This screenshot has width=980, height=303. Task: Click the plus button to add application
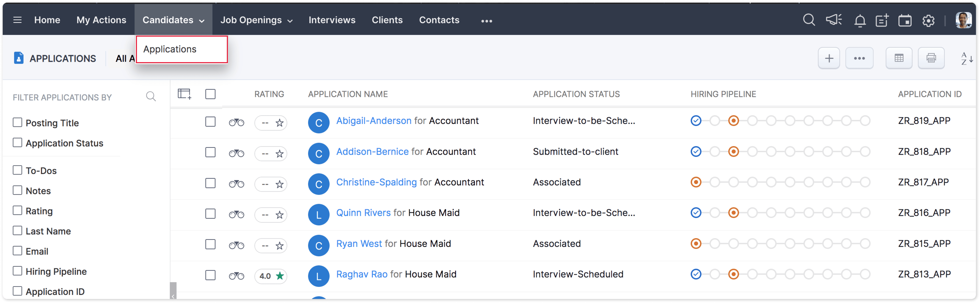(x=828, y=58)
